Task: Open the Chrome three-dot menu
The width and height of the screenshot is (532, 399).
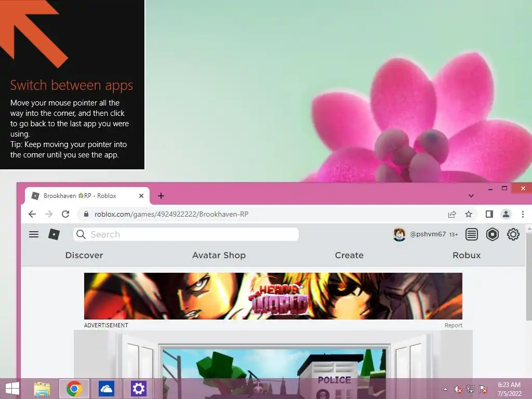Action: coord(523,214)
